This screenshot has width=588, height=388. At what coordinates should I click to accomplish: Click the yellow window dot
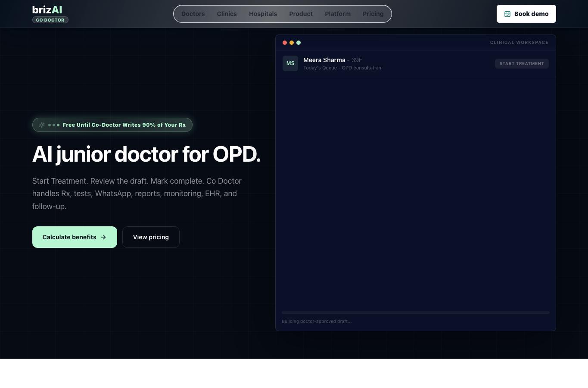[292, 43]
